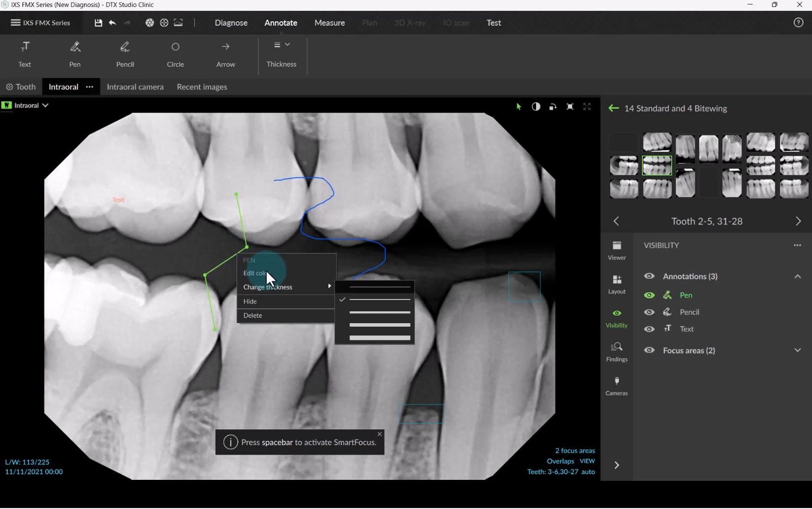Open the Visibility panel three-dots menu
This screenshot has height=509, width=812.
tap(797, 245)
